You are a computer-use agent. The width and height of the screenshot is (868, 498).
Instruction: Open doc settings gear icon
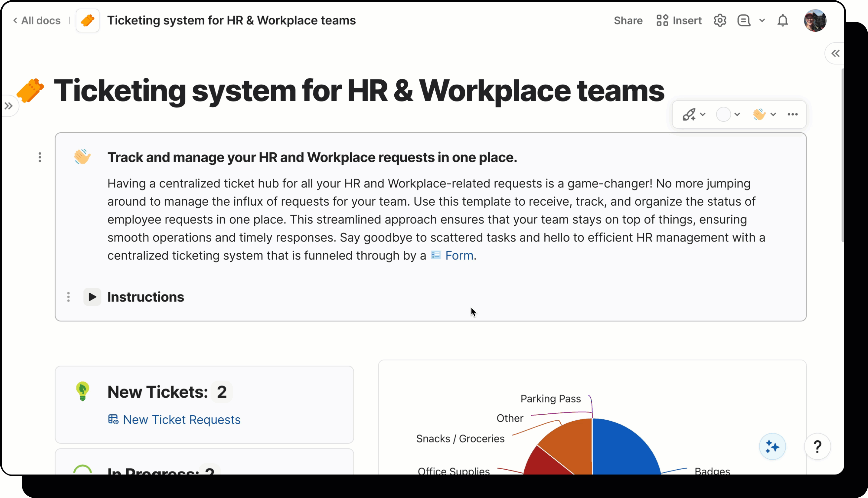point(720,21)
